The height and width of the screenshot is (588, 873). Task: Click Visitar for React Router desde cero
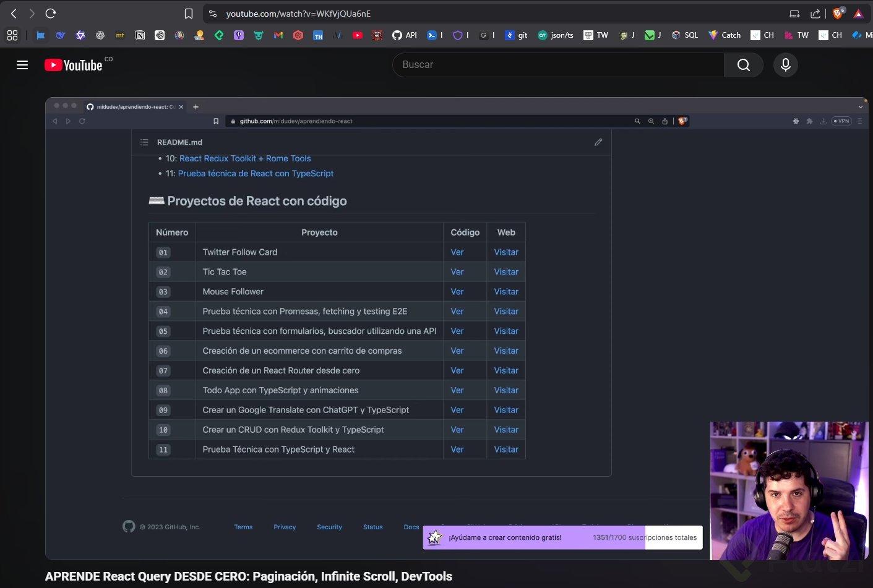(506, 371)
